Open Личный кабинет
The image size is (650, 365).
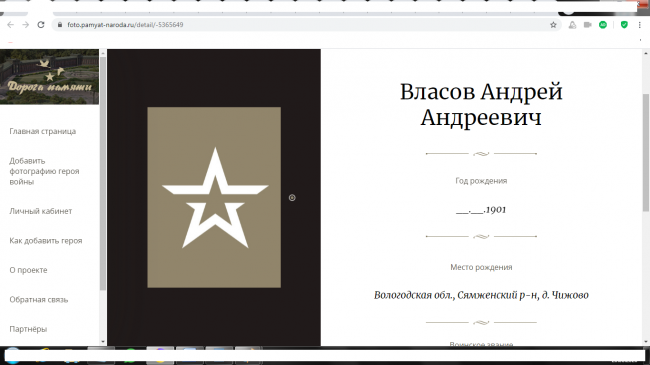(41, 211)
